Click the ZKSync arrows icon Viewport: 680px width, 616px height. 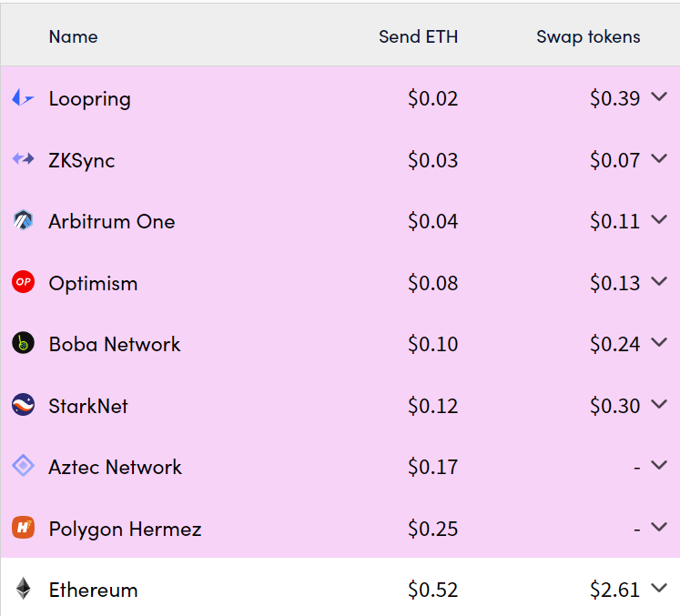pyautogui.click(x=23, y=159)
